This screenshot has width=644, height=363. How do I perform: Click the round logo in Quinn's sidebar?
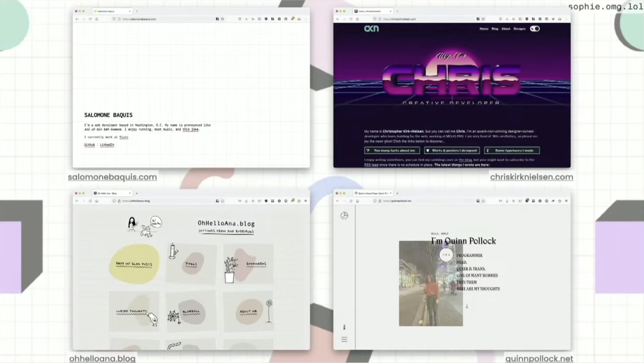click(344, 215)
